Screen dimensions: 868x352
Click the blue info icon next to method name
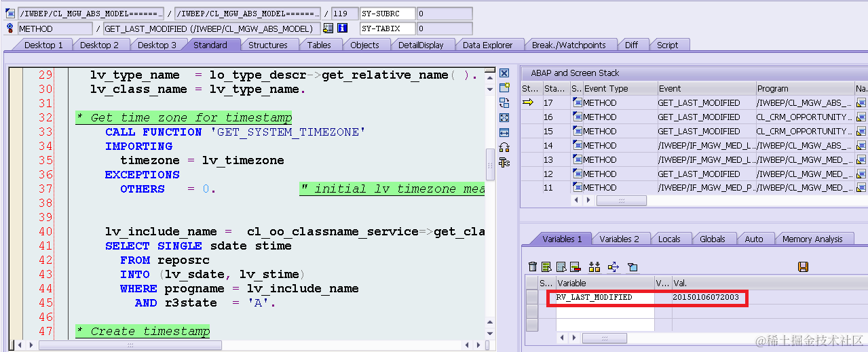point(343,28)
